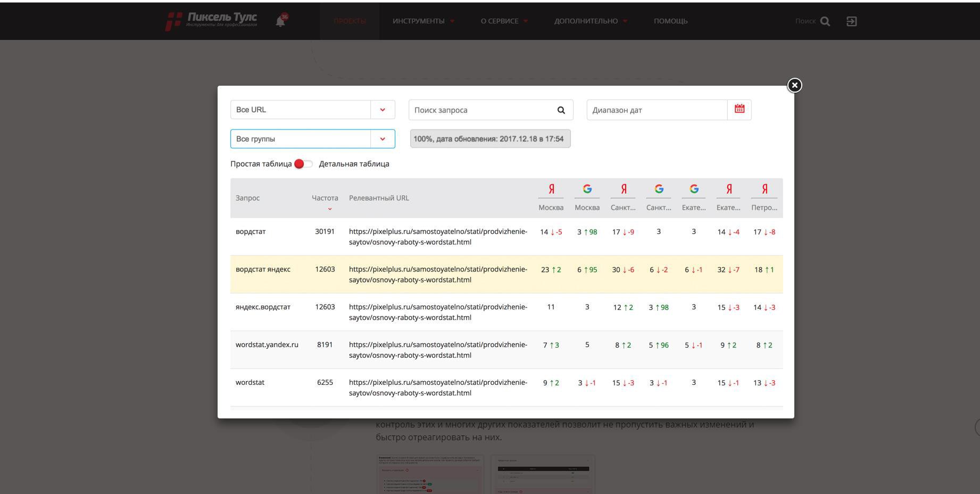Click Google Москва position 3 ↑98
Viewport: 980px width, 494px height.
587,232
